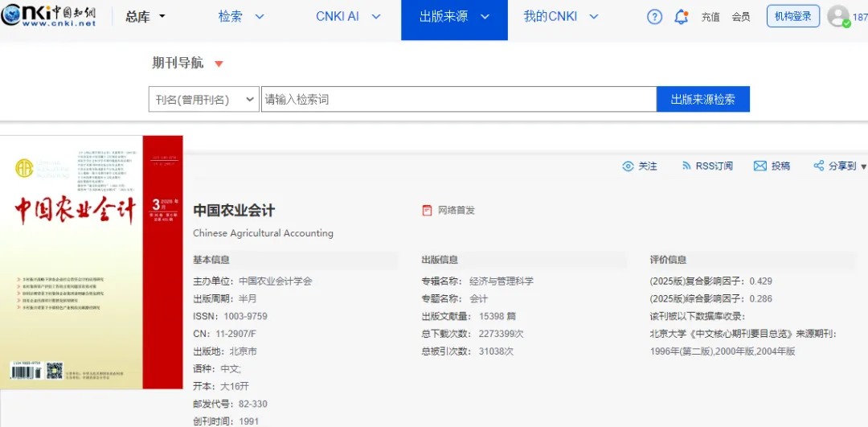Open the 期刊导航 red triangle dropdown
The width and height of the screenshot is (868, 427).
click(219, 64)
